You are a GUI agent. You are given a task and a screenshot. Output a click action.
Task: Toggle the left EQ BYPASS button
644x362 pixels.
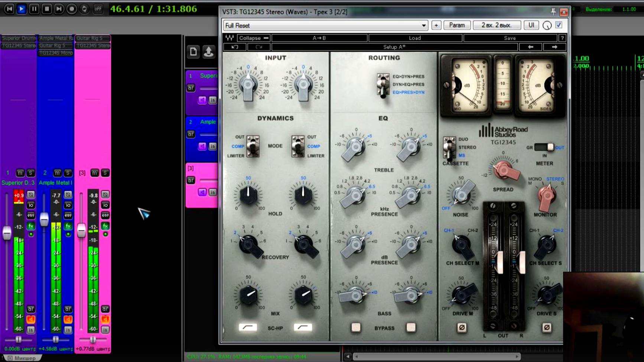[x=356, y=327]
